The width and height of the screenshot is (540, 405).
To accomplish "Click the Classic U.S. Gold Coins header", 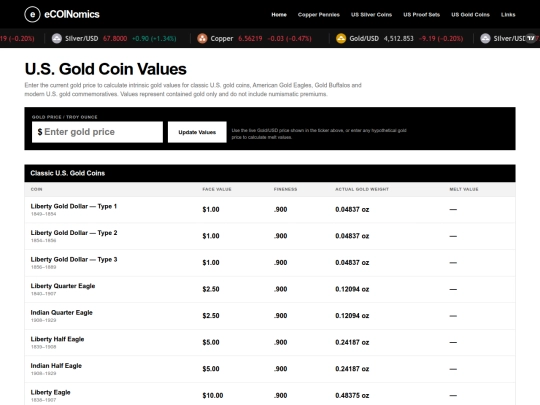I will (270, 173).
